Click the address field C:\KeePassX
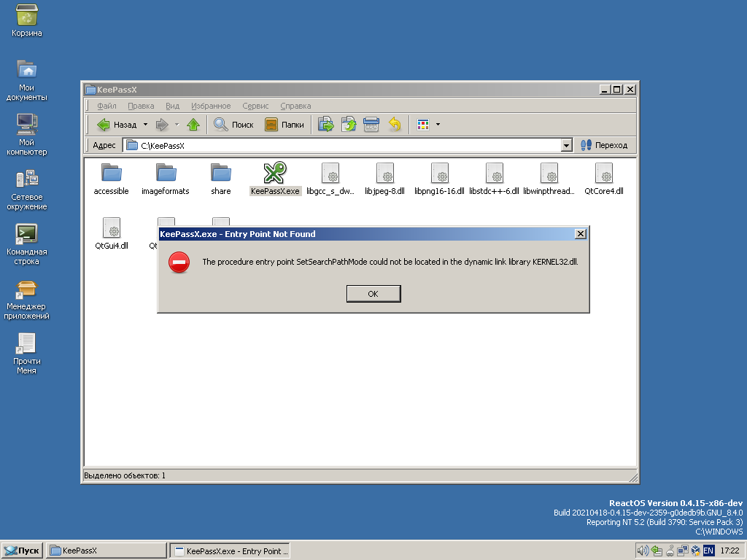Viewport: 747px width, 560px height. pyautogui.click(x=342, y=145)
